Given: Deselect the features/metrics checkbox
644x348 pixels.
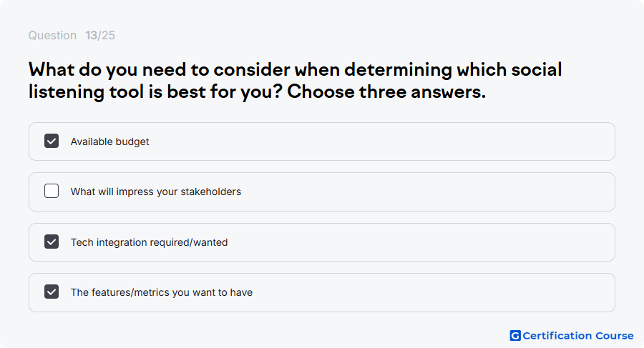Looking at the screenshot, I should tap(52, 292).
